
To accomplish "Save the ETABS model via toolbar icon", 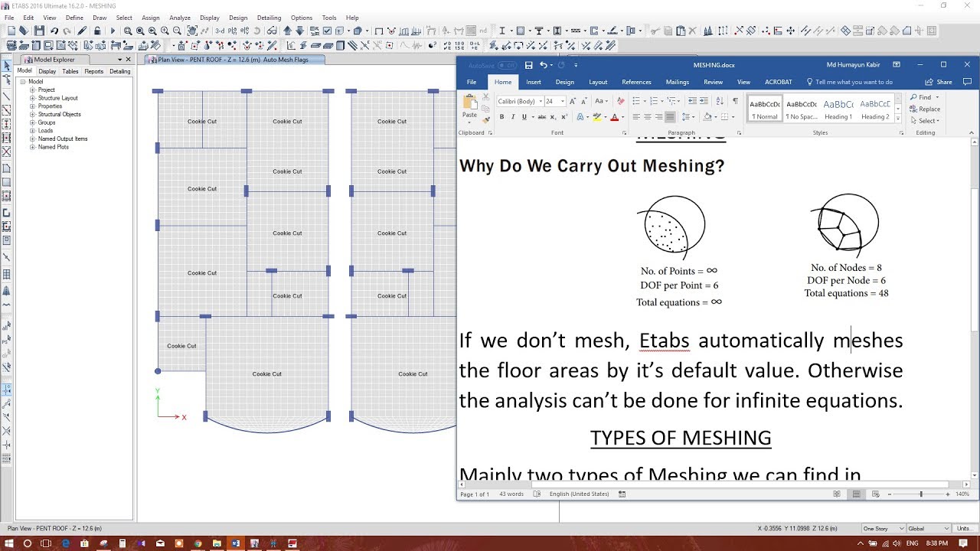I will pyautogui.click(x=40, y=31).
